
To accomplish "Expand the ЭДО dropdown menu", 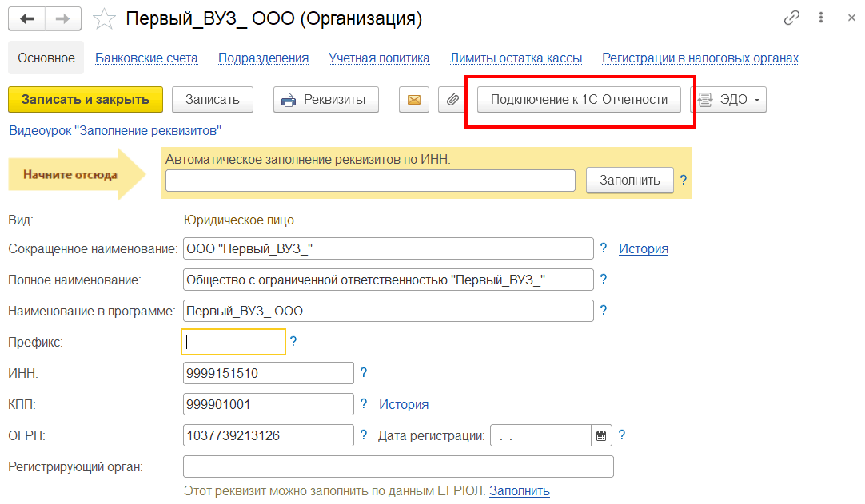I will tap(728, 100).
